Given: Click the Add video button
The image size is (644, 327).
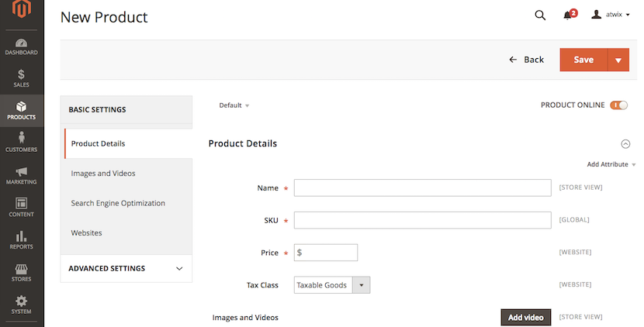Looking at the screenshot, I should [525, 318].
